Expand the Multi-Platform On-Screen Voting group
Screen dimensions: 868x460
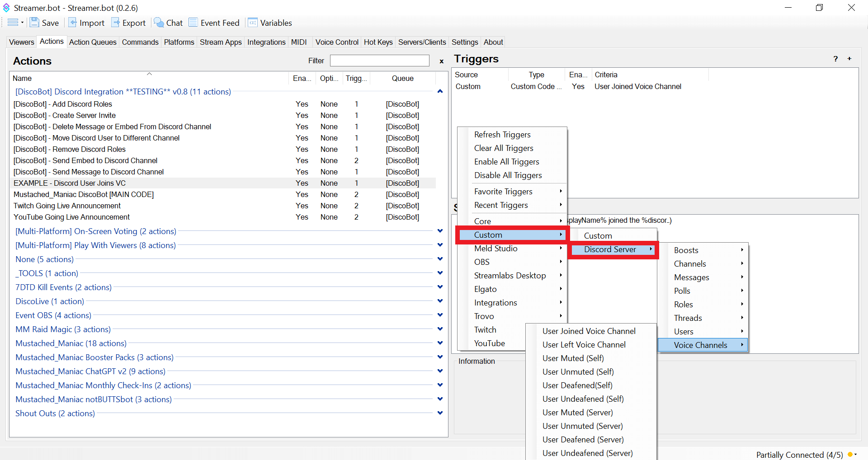tap(440, 231)
